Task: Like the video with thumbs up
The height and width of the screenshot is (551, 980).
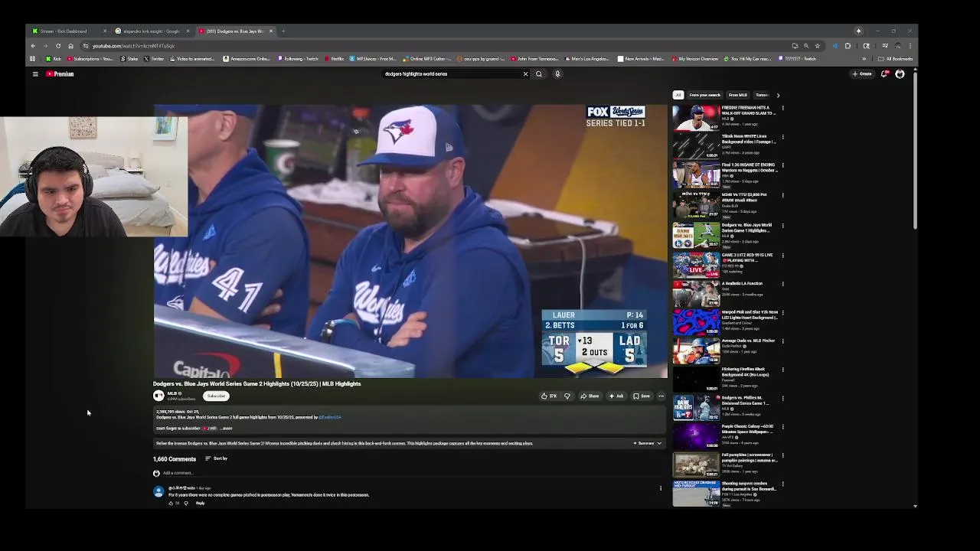Action: (x=549, y=396)
